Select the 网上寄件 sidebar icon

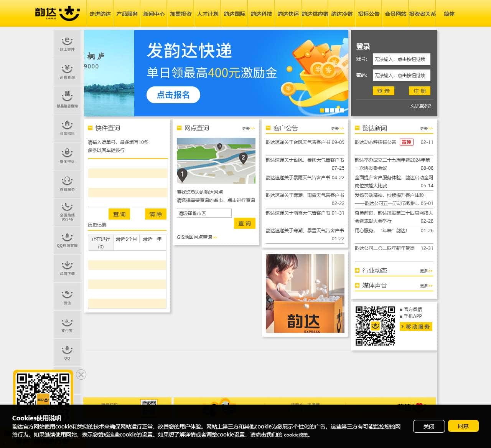pyautogui.click(x=67, y=43)
